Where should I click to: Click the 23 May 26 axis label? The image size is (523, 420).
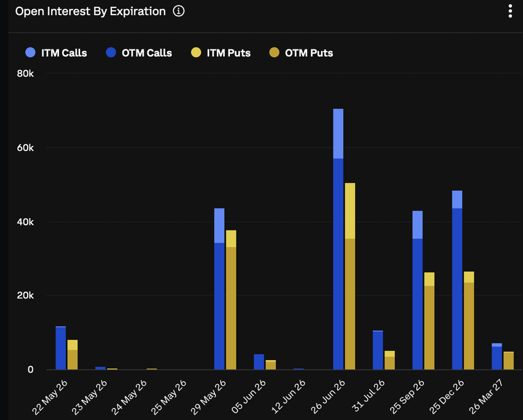[x=89, y=398]
